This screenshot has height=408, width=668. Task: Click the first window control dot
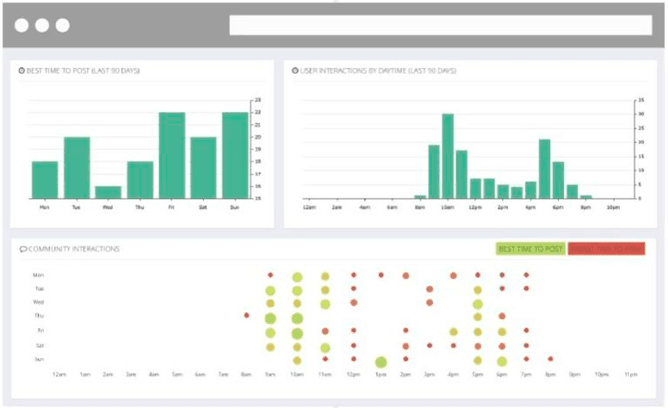pos(21,26)
